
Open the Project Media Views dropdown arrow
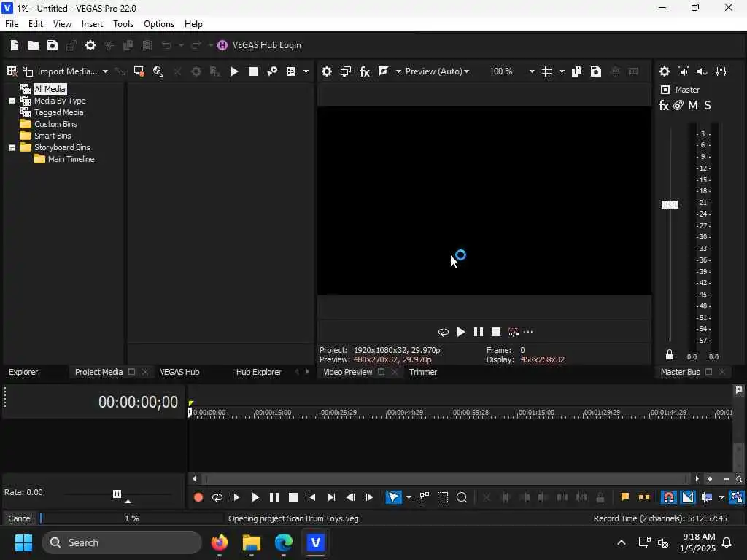click(x=306, y=71)
